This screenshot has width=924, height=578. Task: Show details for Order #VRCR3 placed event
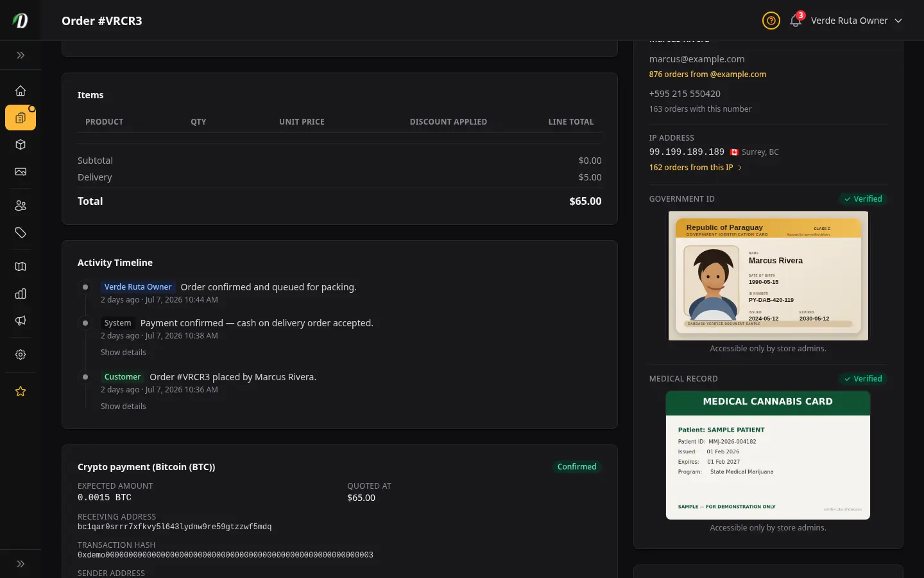123,407
